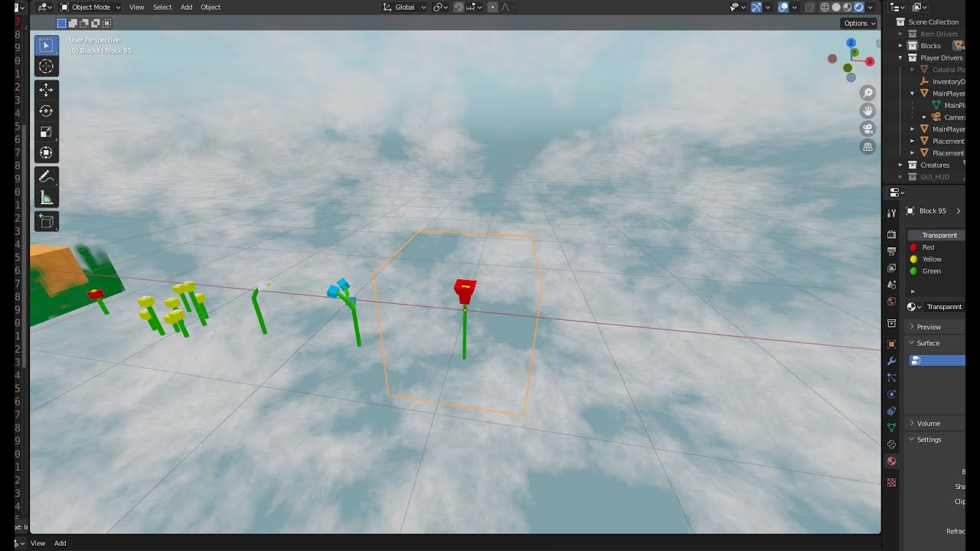Switch to solid viewport shading

tap(836, 7)
